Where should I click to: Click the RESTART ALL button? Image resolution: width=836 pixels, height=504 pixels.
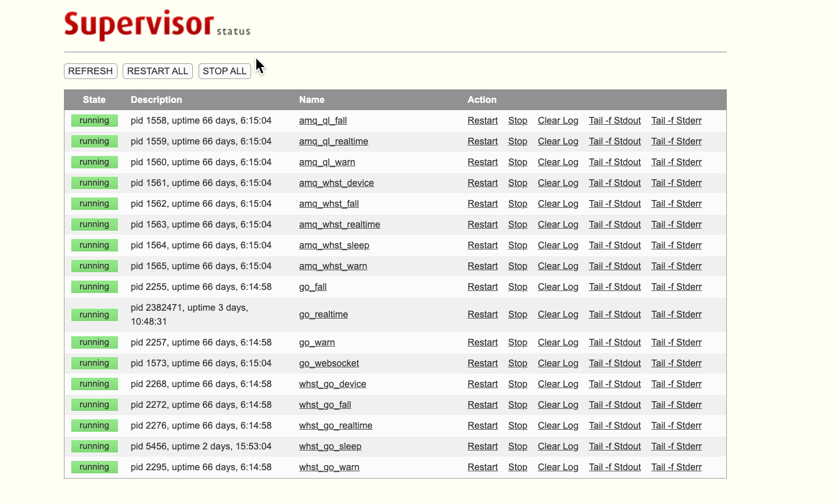point(158,71)
